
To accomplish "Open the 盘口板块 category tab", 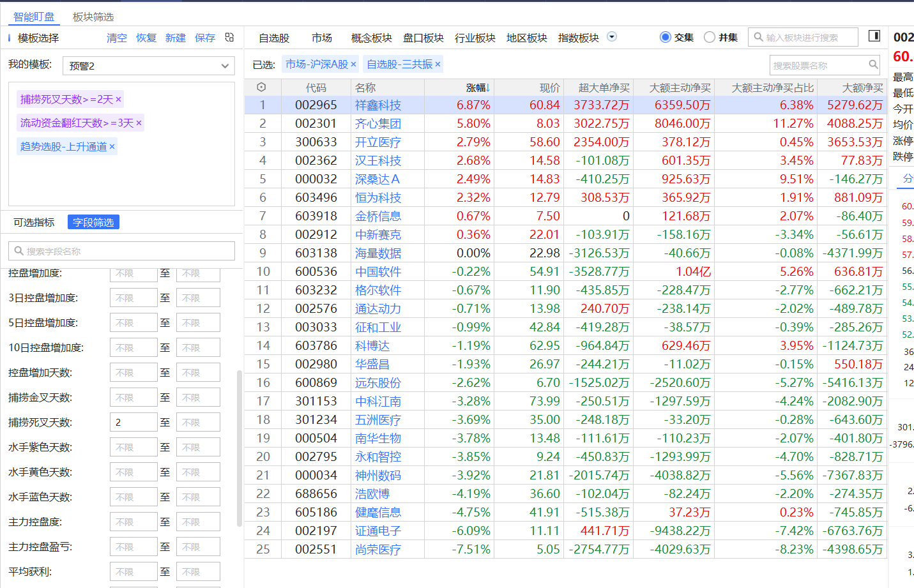I will (423, 38).
